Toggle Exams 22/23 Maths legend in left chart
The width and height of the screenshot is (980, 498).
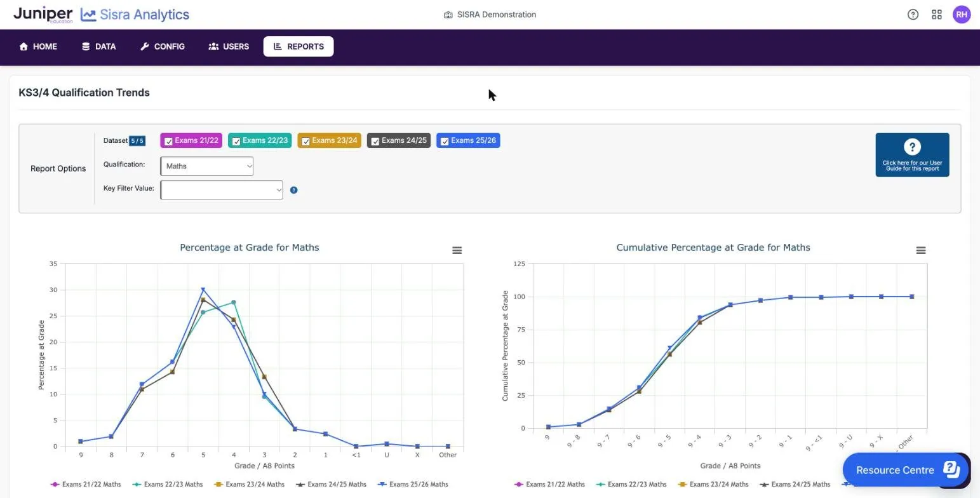point(168,484)
